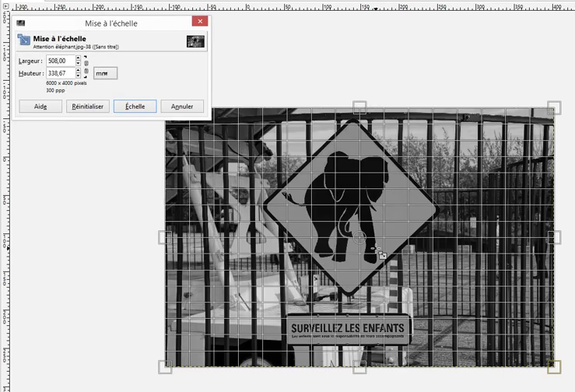575x392 pixels.
Task: Click the Scale tool icon in dialog header
Action: tap(24, 40)
